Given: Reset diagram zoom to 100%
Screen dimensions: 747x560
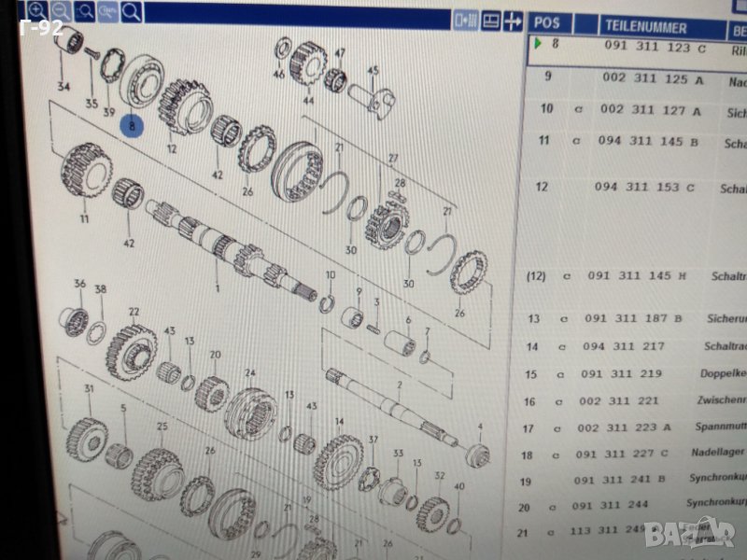Looking at the screenshot, I should pos(108,11).
